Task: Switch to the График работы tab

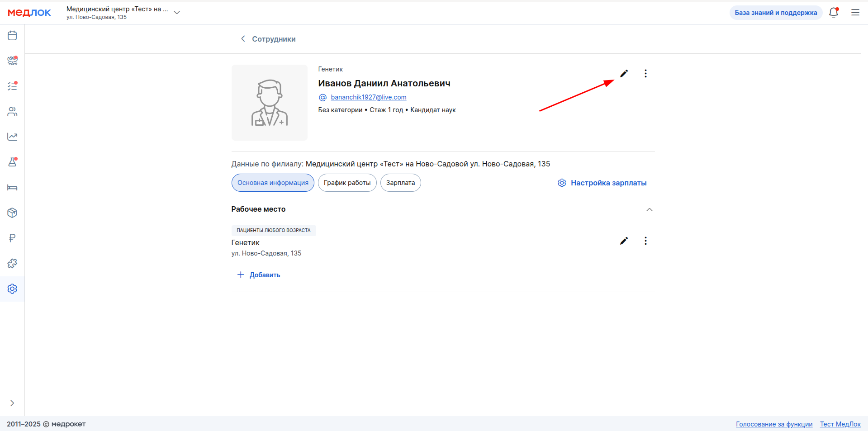Action: point(347,183)
